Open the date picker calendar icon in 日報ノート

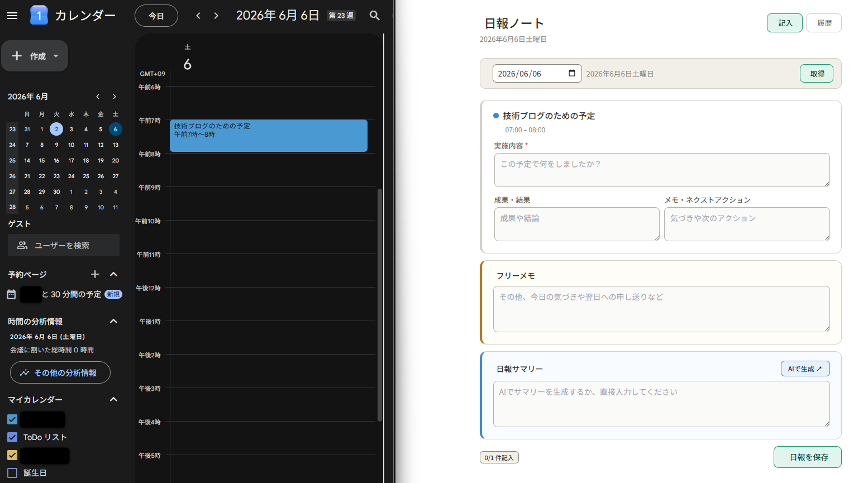[x=572, y=73]
